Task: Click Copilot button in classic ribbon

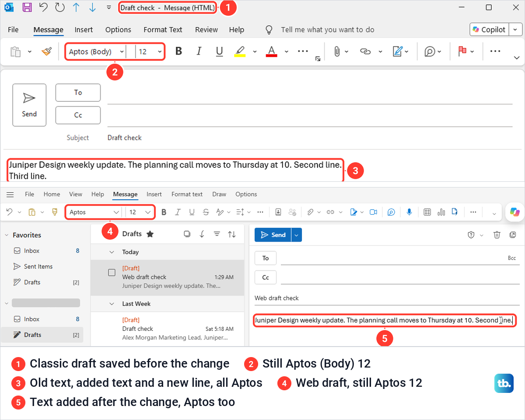Action: (x=489, y=30)
